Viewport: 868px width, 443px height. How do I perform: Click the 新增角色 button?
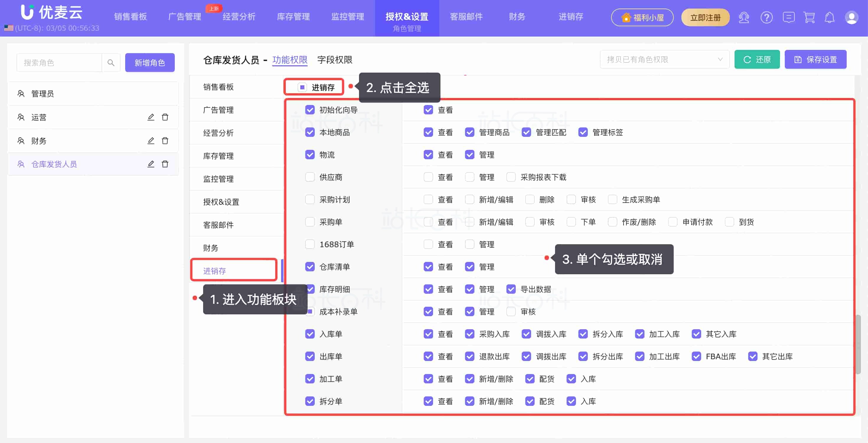[150, 63]
